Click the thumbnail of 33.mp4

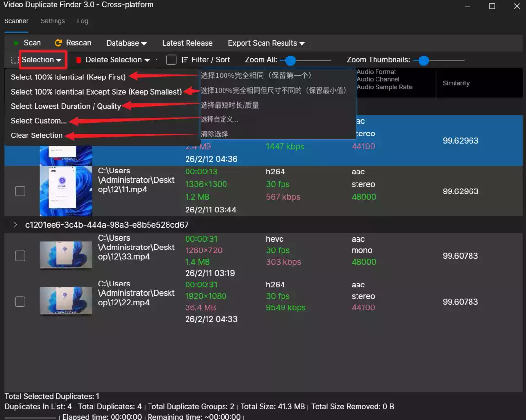coord(66,255)
